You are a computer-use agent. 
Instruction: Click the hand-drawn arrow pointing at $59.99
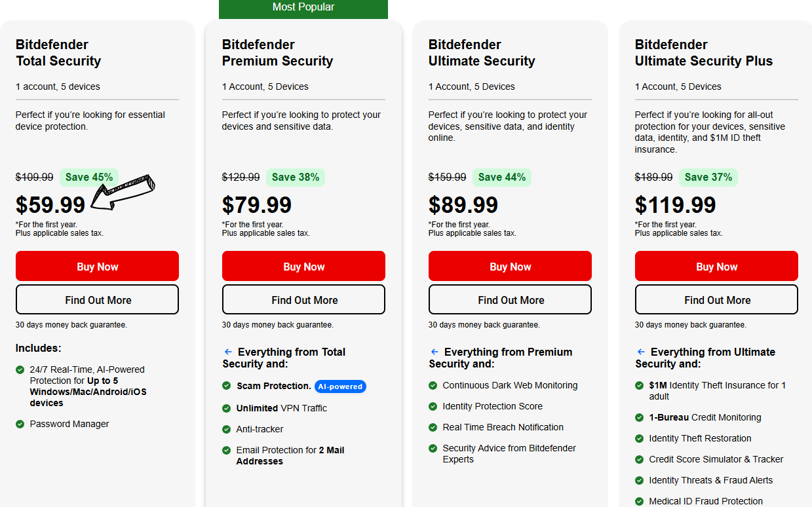(123, 192)
